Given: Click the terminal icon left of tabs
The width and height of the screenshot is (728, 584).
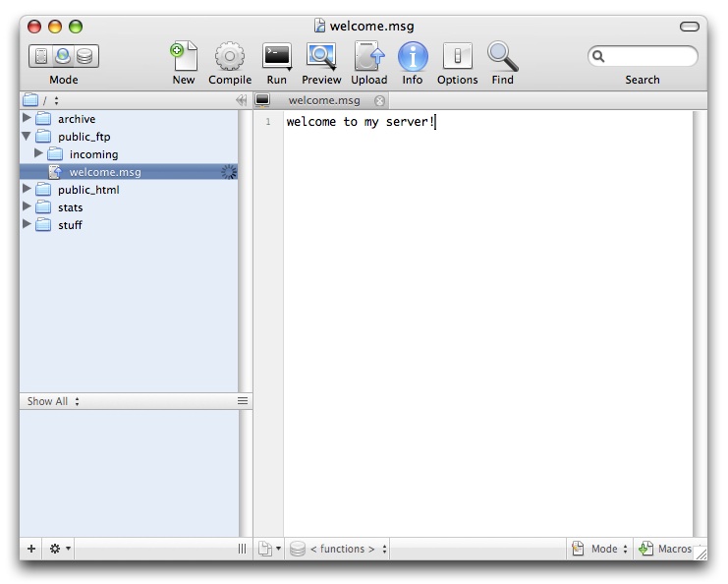Looking at the screenshot, I should tap(262, 100).
